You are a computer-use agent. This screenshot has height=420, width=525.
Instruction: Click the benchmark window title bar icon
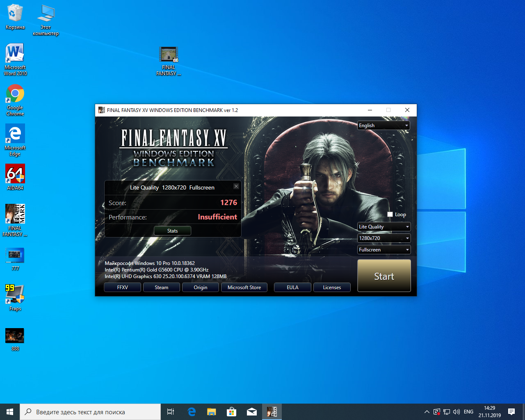101,110
